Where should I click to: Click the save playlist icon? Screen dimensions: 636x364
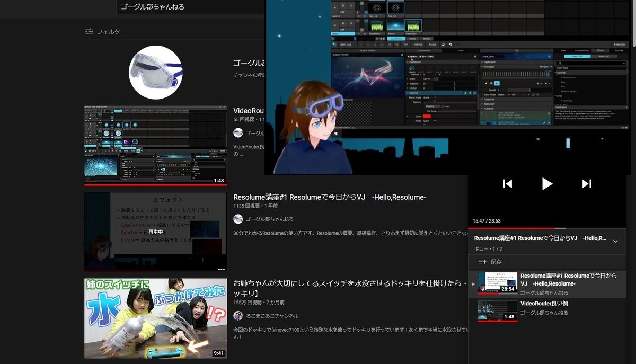pos(482,262)
